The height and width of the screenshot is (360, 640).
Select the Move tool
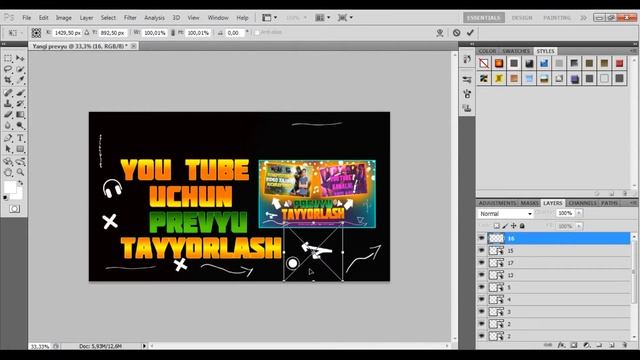point(20,58)
